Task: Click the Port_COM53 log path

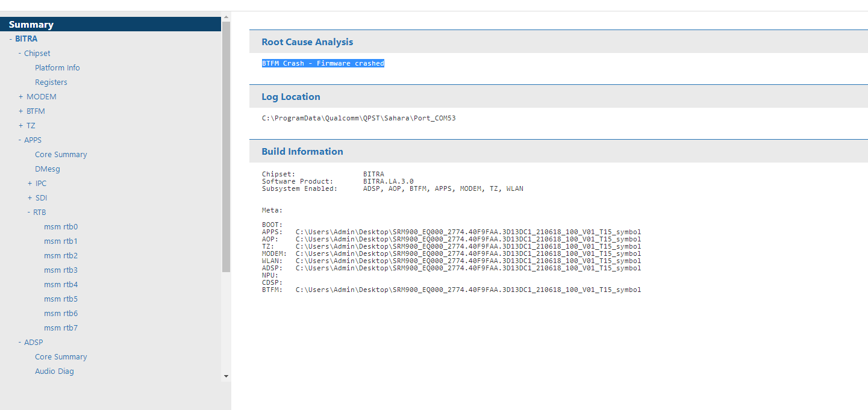Action: [x=359, y=118]
